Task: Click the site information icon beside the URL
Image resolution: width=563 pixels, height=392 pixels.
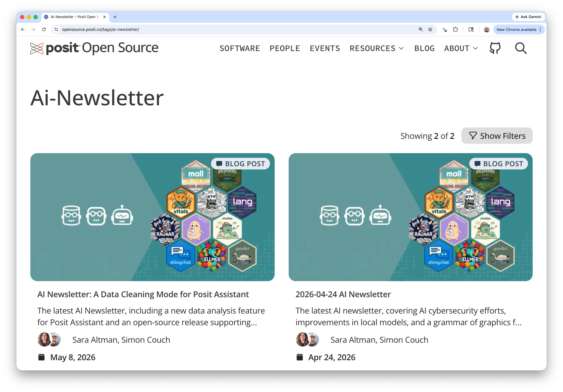Action: click(x=57, y=29)
